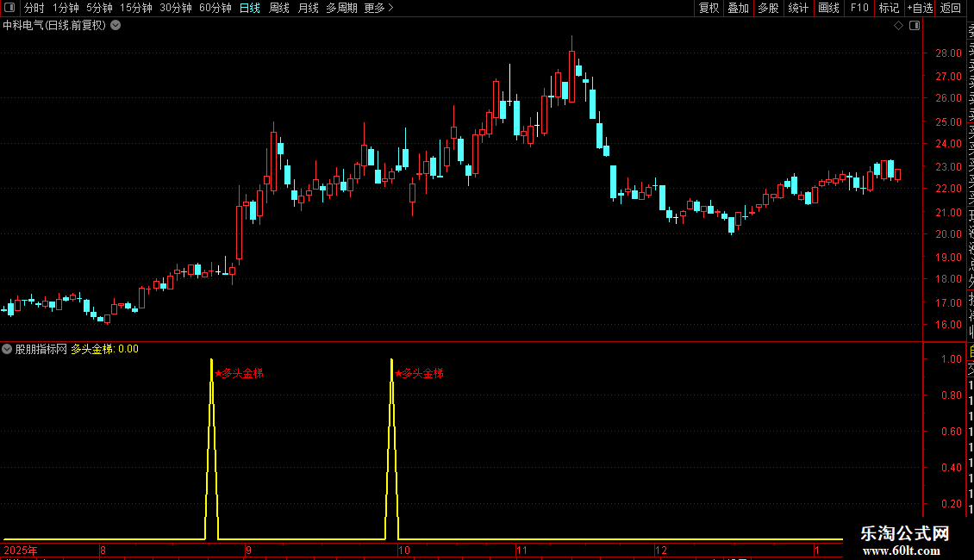Switch to 日线 daily chart

tap(250, 8)
